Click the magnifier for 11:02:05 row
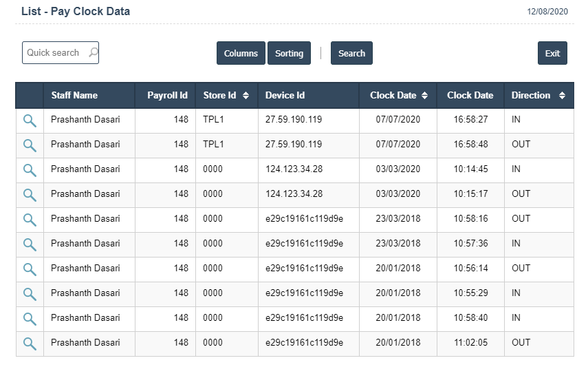 [x=30, y=344]
